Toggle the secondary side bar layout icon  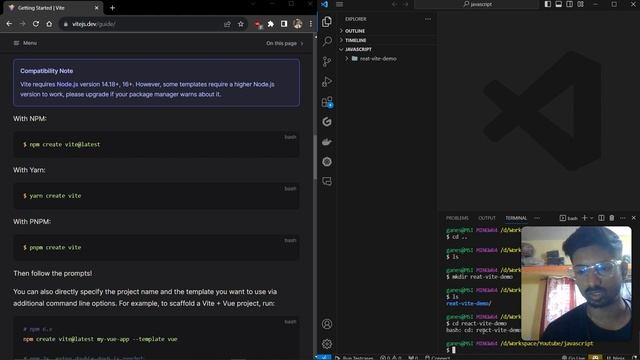tap(569, 4)
